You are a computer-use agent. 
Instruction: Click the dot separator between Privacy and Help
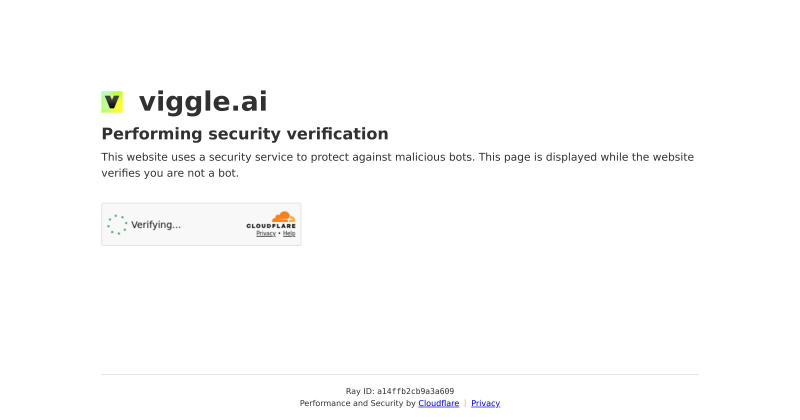(x=280, y=234)
